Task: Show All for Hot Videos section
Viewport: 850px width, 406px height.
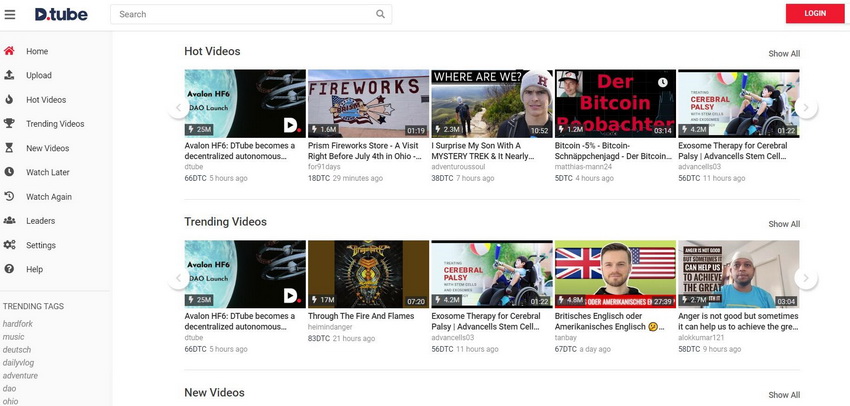Action: [x=783, y=54]
